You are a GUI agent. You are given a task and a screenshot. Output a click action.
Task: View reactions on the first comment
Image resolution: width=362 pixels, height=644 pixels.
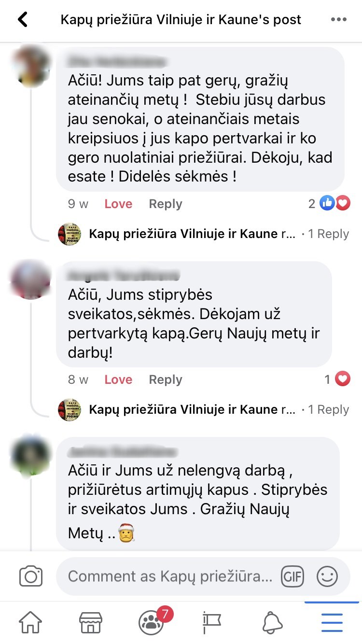[x=329, y=204]
